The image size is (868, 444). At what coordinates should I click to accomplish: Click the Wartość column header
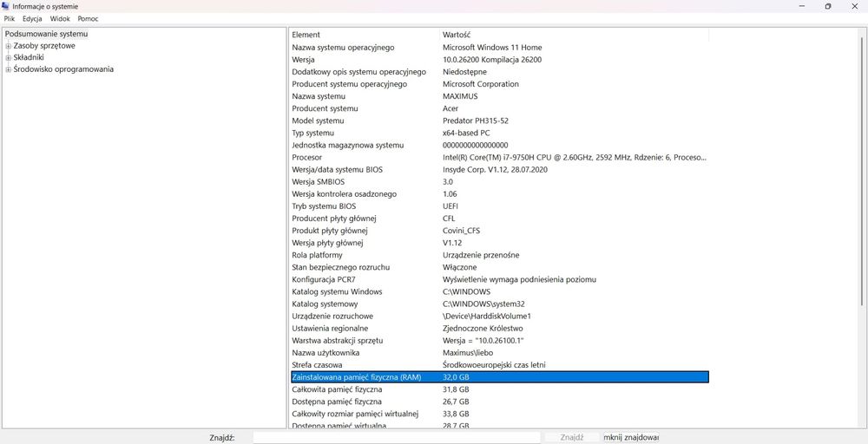click(x=575, y=35)
